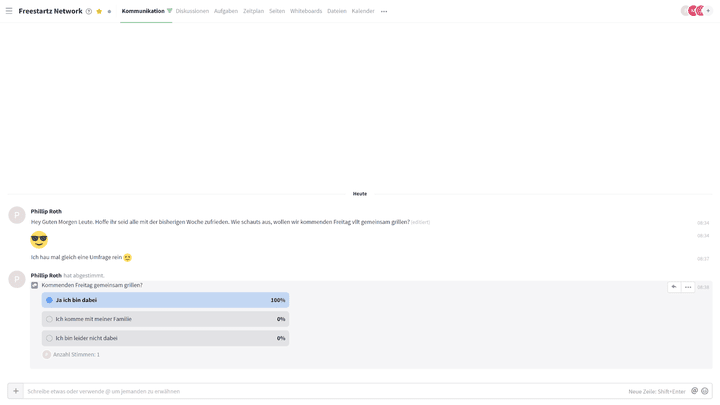Click the voter avatar beside Anzahl Stimmen
This screenshot has height=405, width=720.
tap(46, 354)
